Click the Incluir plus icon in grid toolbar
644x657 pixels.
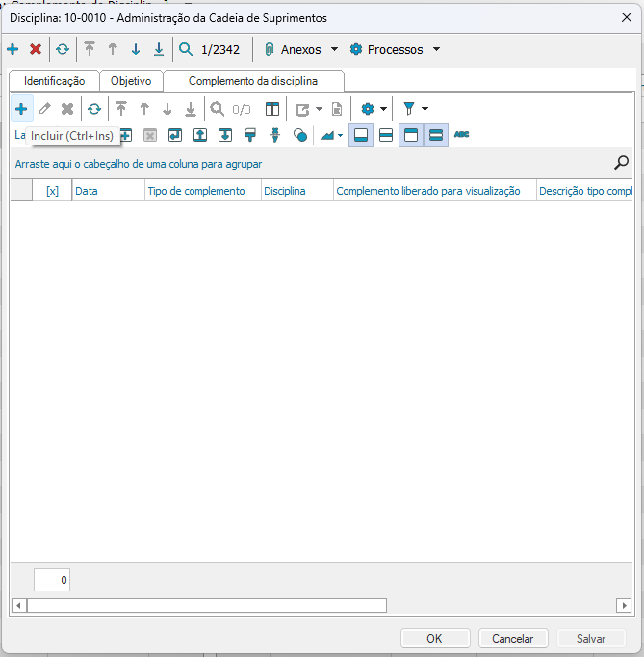21,109
